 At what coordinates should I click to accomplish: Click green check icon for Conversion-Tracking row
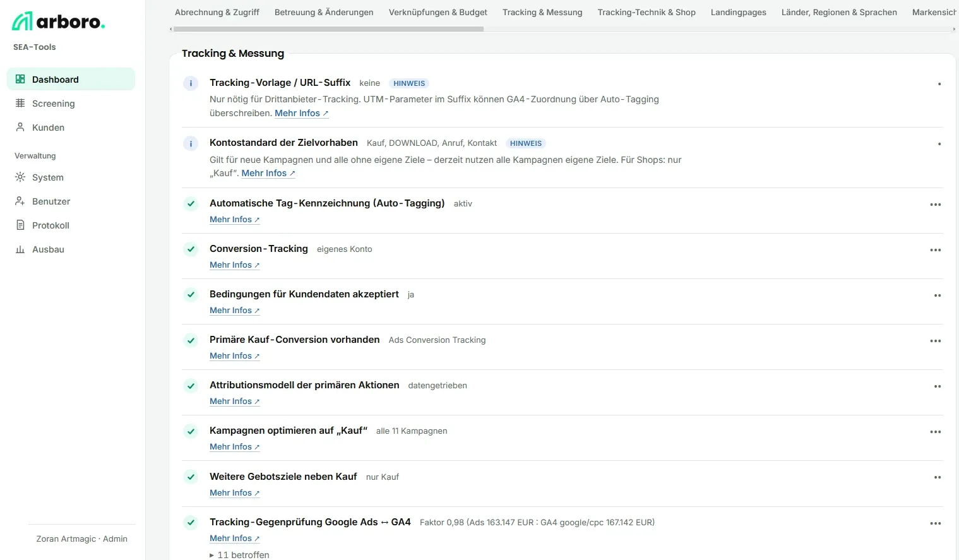(x=191, y=249)
